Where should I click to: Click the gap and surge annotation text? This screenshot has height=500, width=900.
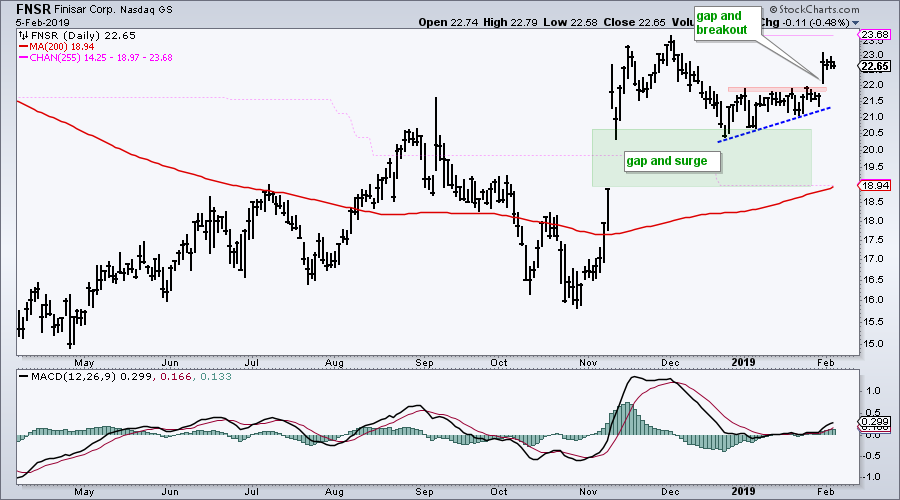(666, 161)
